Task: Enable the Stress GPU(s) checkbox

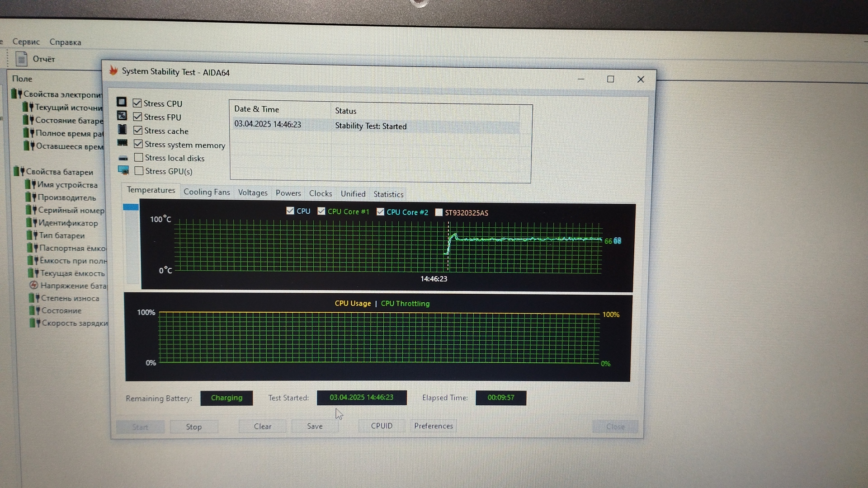Action: 139,171
